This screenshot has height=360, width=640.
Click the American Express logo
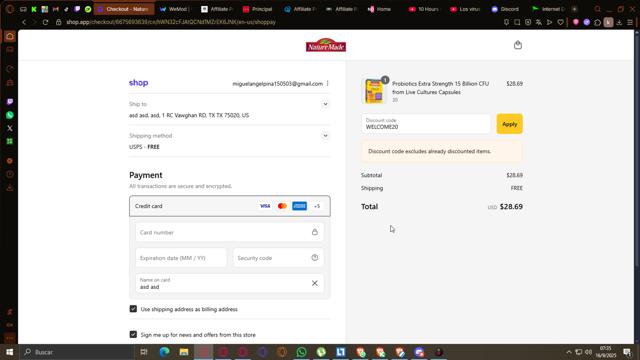[299, 206]
